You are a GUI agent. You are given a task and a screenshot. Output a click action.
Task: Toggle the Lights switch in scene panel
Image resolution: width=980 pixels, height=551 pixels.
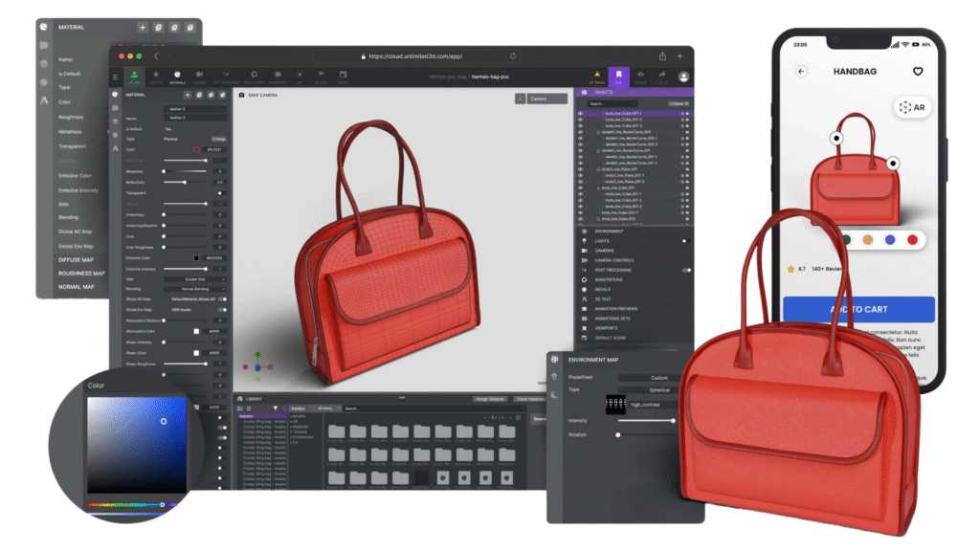(684, 241)
